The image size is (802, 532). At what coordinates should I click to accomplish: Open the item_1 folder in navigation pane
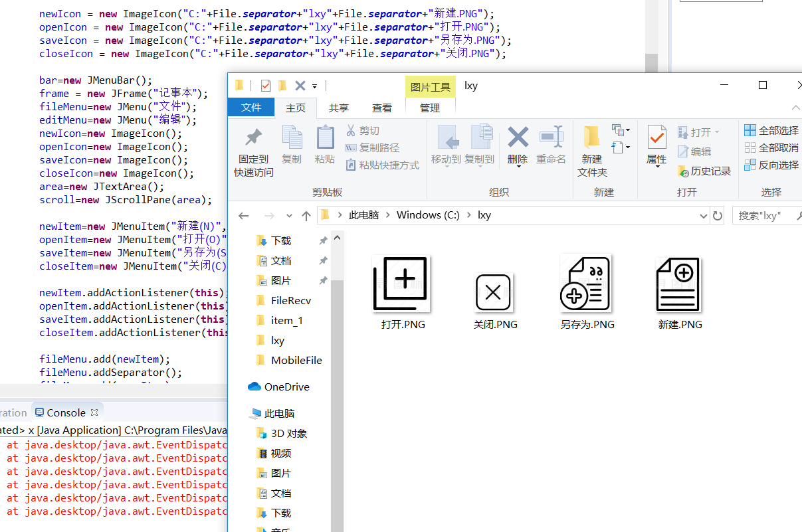287,320
